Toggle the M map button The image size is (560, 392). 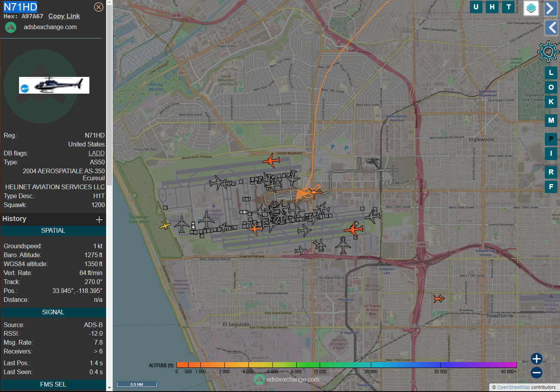coord(551,120)
